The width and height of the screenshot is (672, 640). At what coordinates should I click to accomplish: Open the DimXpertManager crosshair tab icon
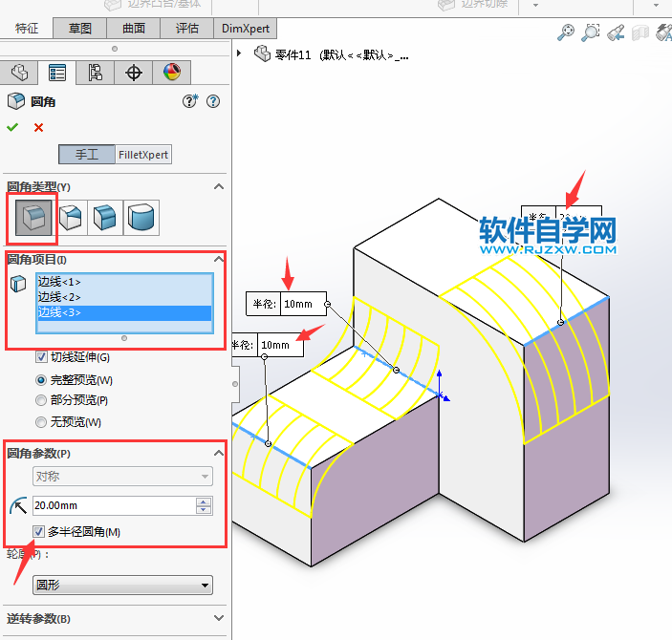click(x=134, y=73)
